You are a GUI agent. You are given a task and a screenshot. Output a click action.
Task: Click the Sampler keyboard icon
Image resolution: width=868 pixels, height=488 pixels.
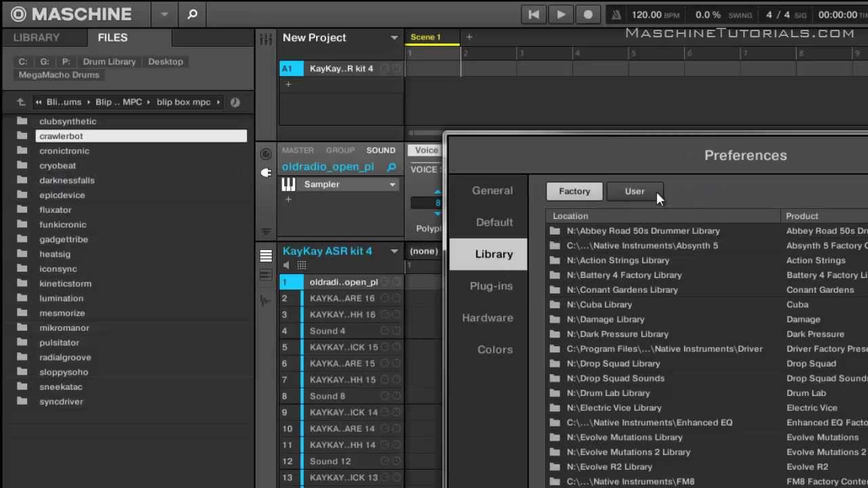[x=288, y=184]
